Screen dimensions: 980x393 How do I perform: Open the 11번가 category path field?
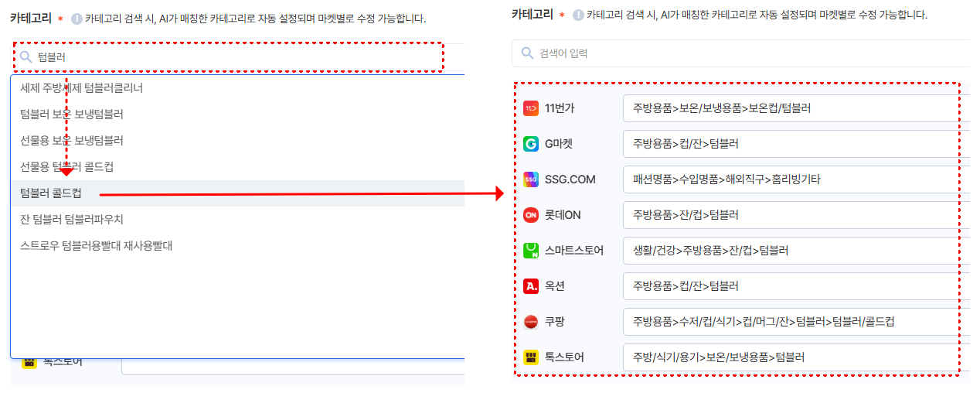point(796,108)
